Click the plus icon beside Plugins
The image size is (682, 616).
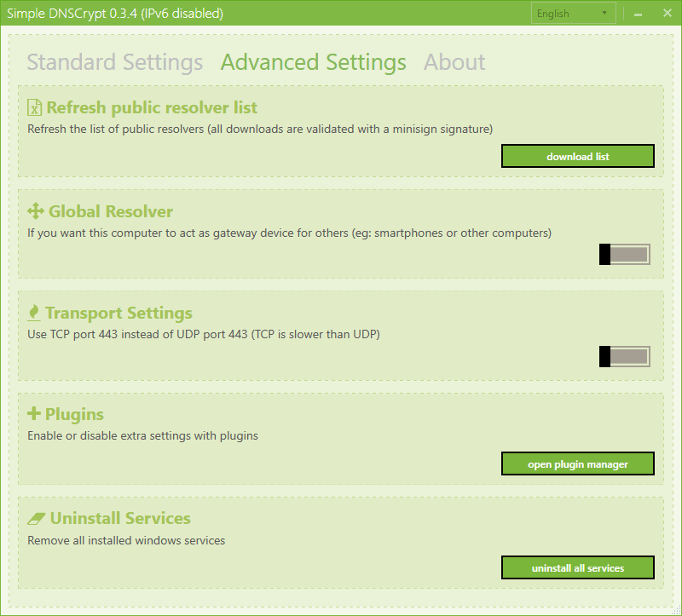coord(34,413)
